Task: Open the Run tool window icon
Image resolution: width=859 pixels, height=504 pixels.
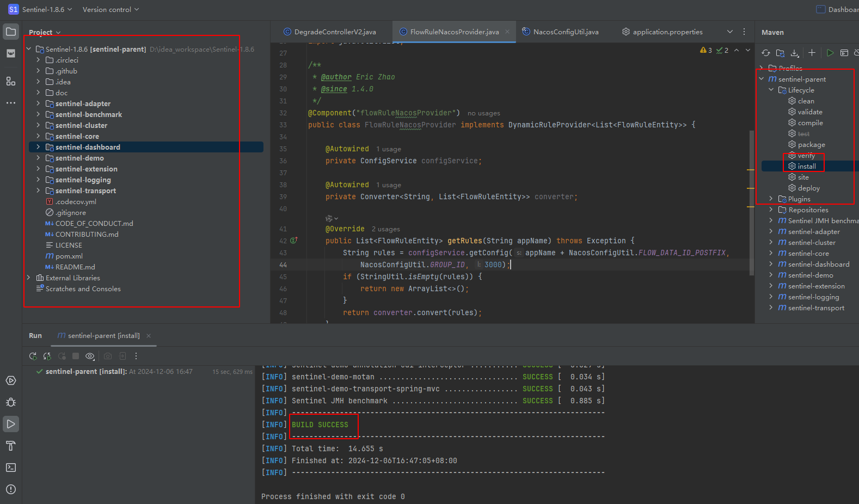Action: (11, 424)
